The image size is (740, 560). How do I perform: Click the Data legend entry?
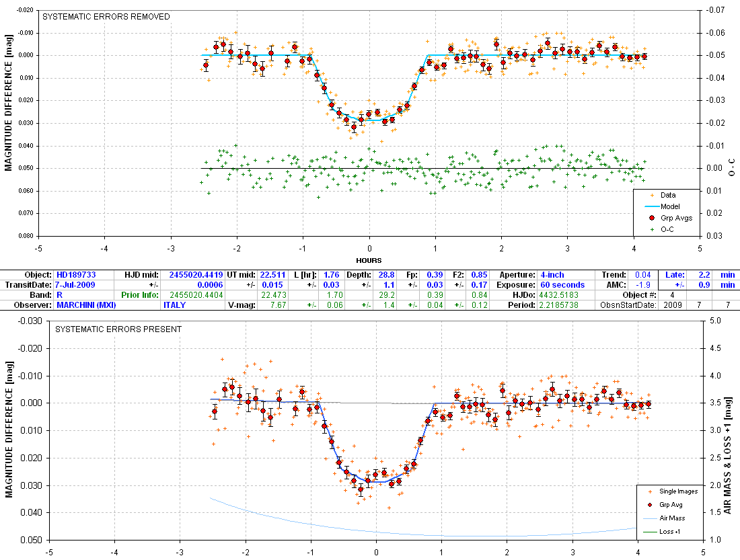[668, 195]
